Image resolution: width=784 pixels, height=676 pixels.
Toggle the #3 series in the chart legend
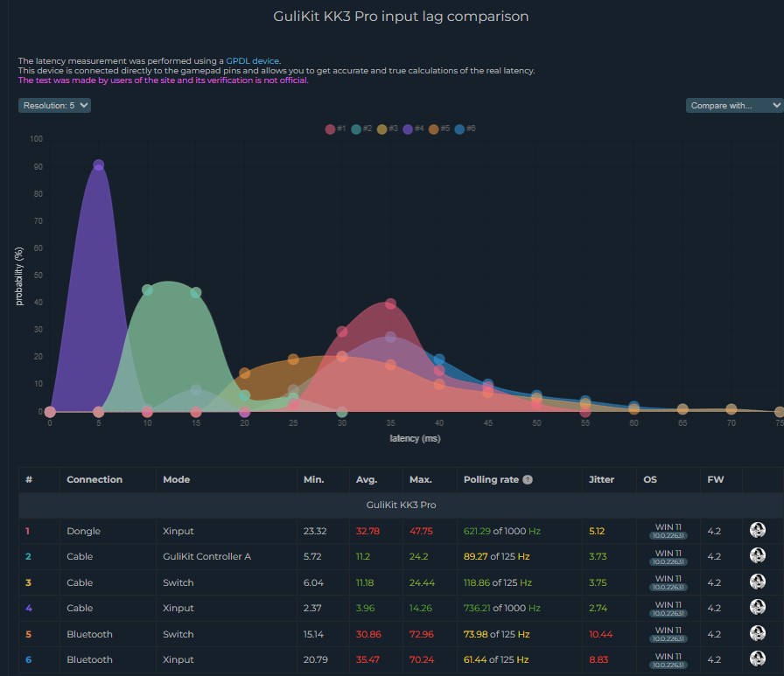pyautogui.click(x=388, y=129)
